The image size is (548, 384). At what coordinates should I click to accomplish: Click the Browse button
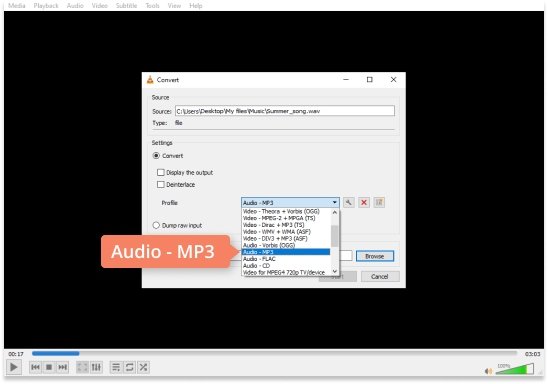click(x=375, y=256)
